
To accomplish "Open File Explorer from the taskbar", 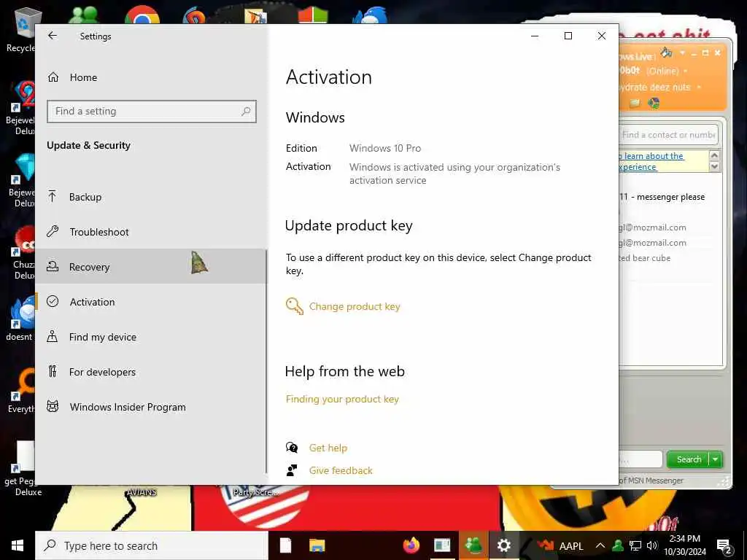I will pos(317,545).
